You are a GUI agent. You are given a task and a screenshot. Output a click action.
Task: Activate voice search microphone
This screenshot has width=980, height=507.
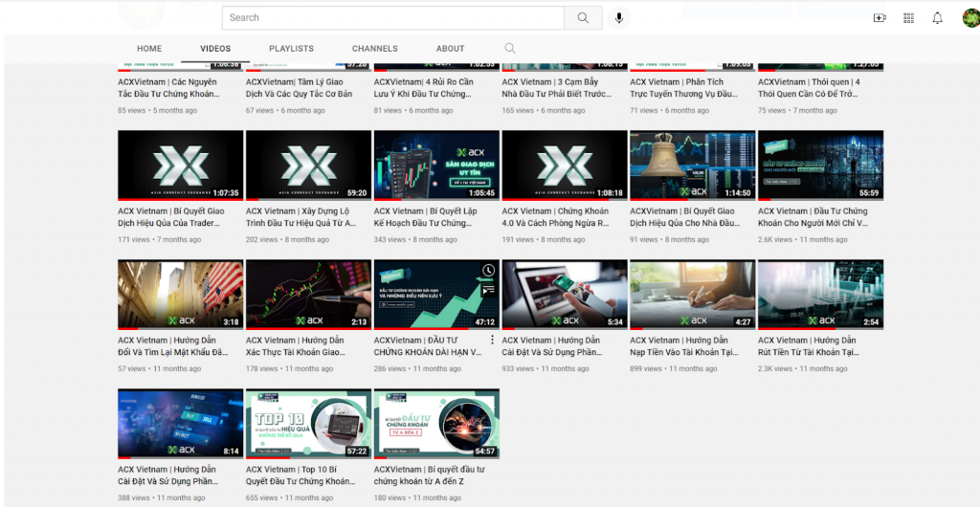point(619,18)
